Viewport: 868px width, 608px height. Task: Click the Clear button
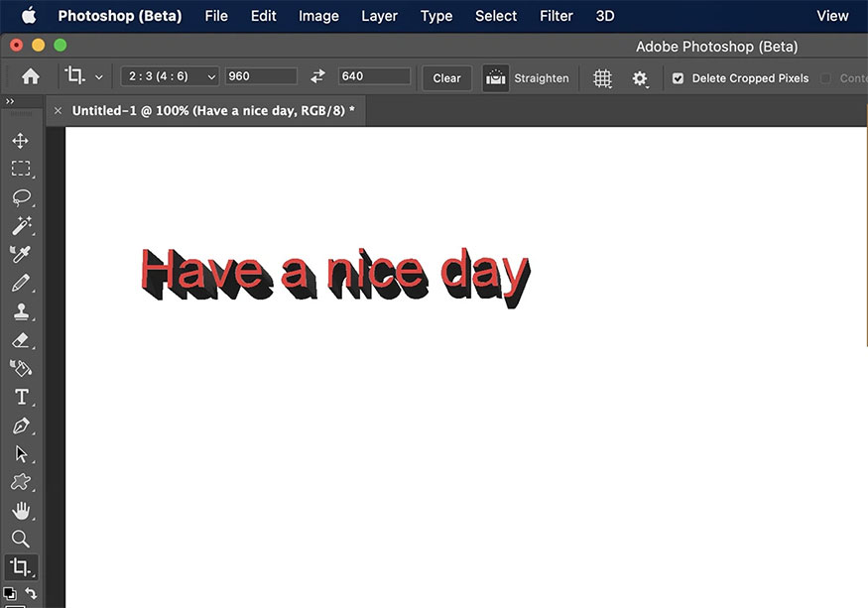click(446, 78)
